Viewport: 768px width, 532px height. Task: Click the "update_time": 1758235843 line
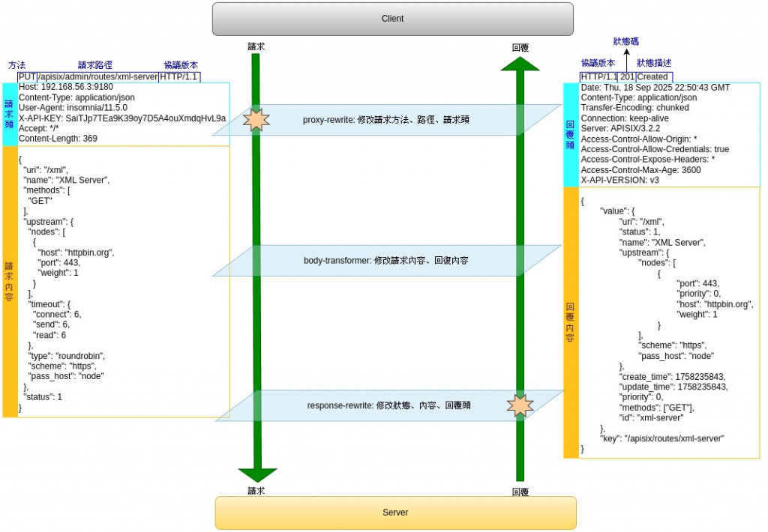(x=673, y=387)
